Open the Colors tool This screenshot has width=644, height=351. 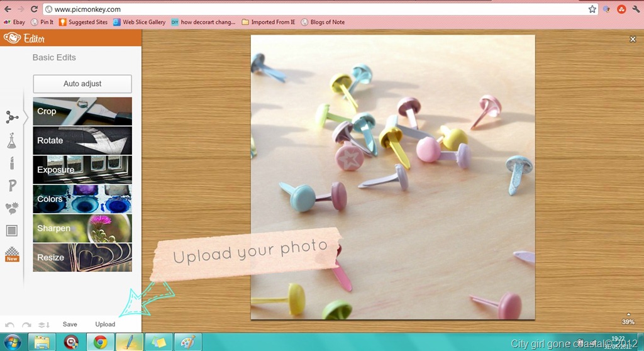pos(82,199)
